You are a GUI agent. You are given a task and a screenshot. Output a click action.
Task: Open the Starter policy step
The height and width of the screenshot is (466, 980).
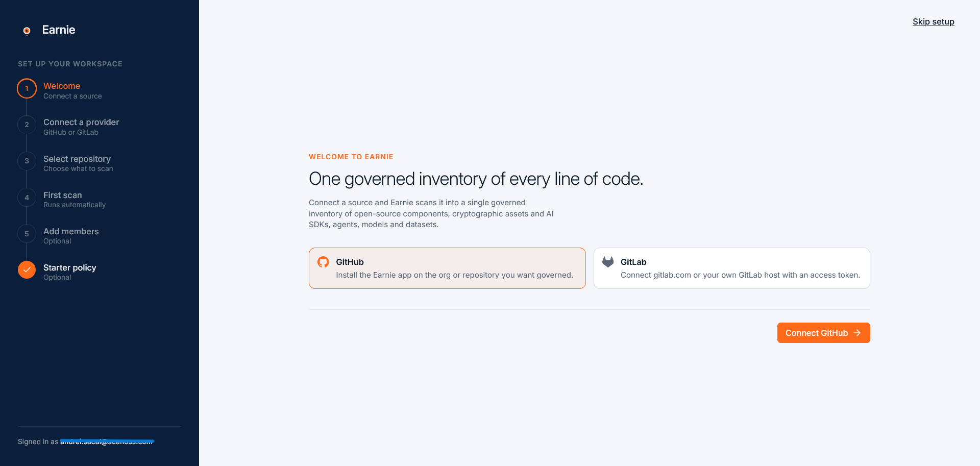(70, 267)
